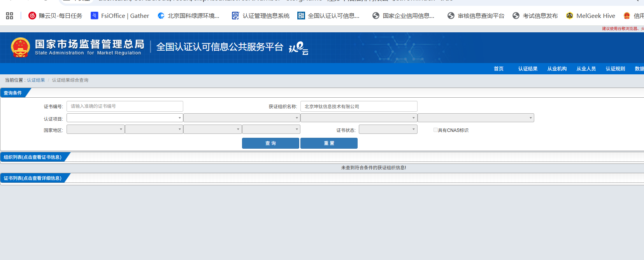The image size is (644, 260).
Task: Click the 认证结果综合查询 breadcrumb text
Action: 70,80
